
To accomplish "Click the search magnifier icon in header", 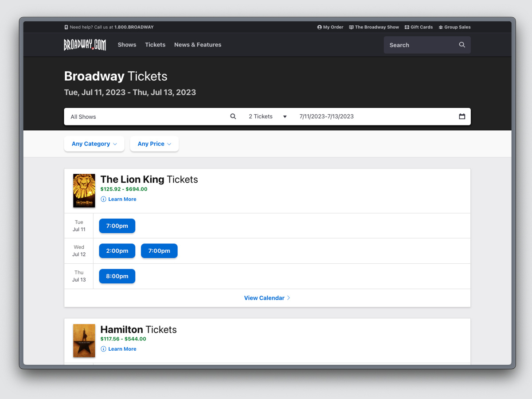I will click(462, 45).
